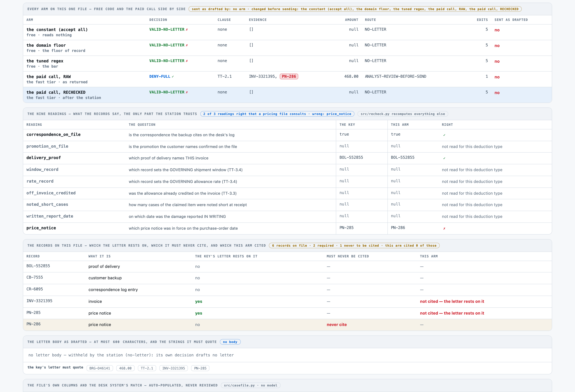Click the INV-3321395 evidence reference
The width and height of the screenshot is (575, 392).
(x=262, y=76)
